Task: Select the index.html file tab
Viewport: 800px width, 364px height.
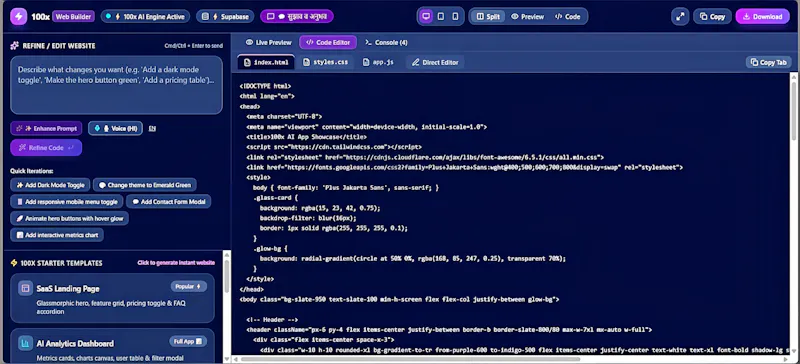Action: tap(266, 62)
